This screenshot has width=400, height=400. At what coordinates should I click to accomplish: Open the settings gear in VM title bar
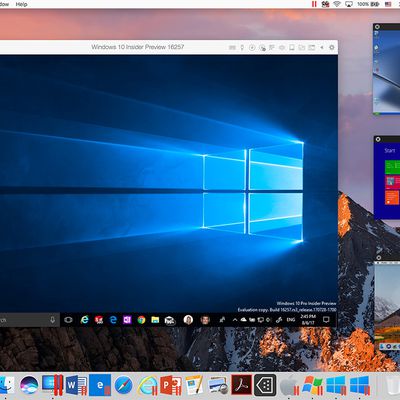[332, 48]
